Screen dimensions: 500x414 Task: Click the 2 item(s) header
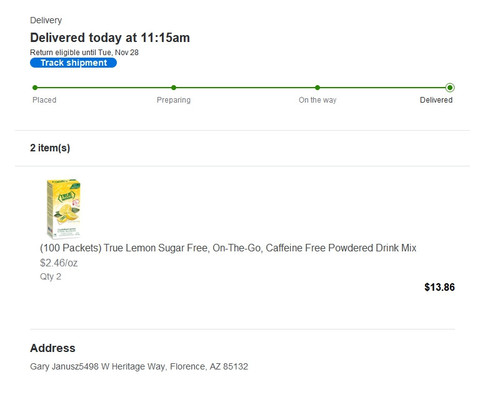[x=50, y=148]
